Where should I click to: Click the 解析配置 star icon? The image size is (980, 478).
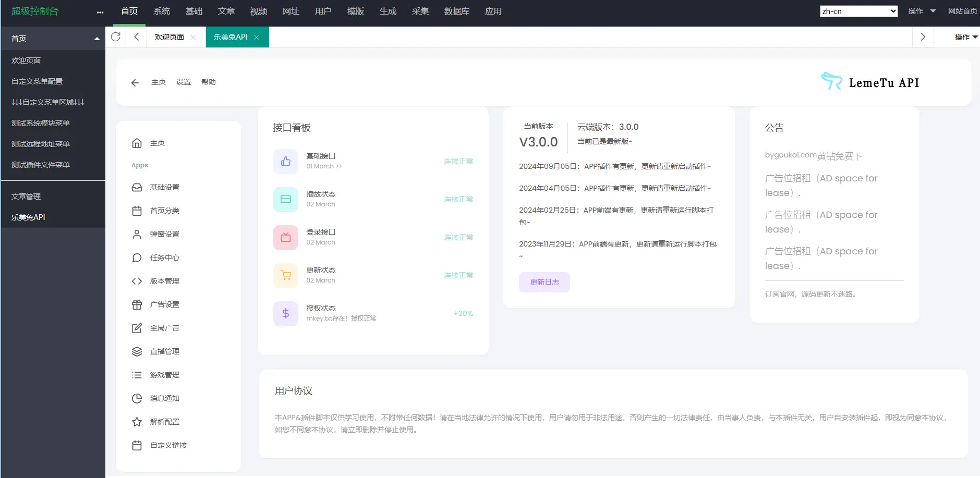[x=136, y=421]
